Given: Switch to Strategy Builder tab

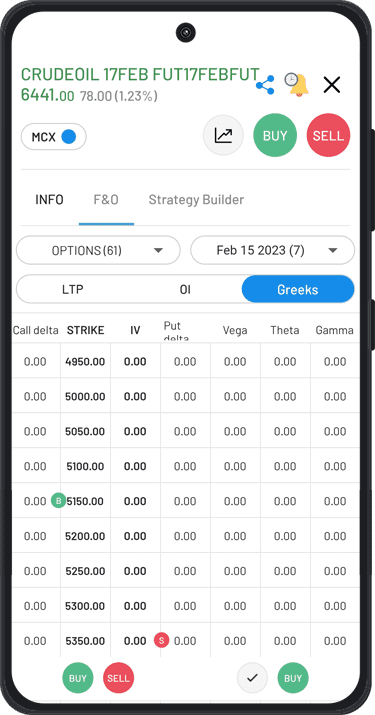Looking at the screenshot, I should (196, 200).
